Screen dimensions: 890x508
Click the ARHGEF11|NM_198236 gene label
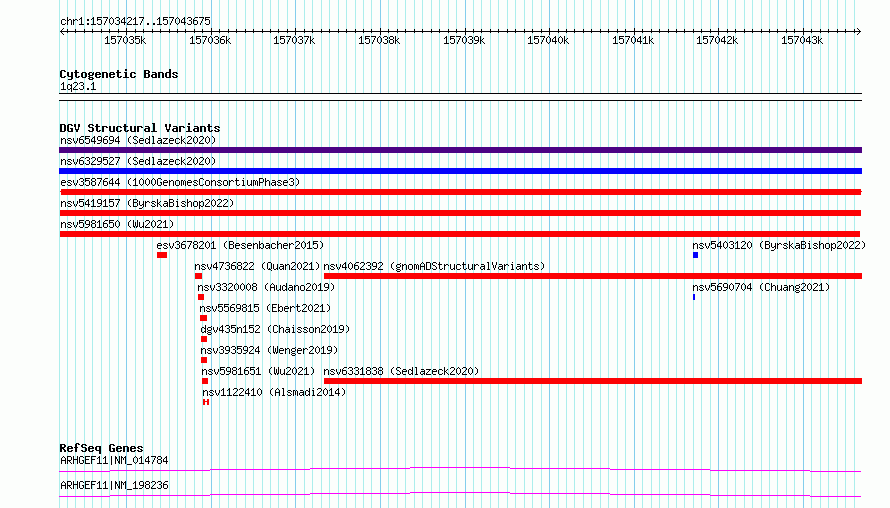[x=114, y=485]
